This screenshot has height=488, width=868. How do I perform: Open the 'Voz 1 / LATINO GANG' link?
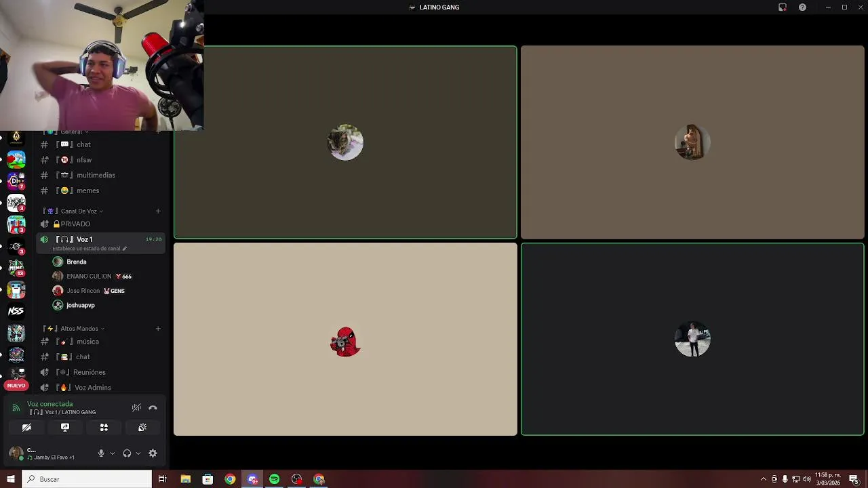(64, 412)
